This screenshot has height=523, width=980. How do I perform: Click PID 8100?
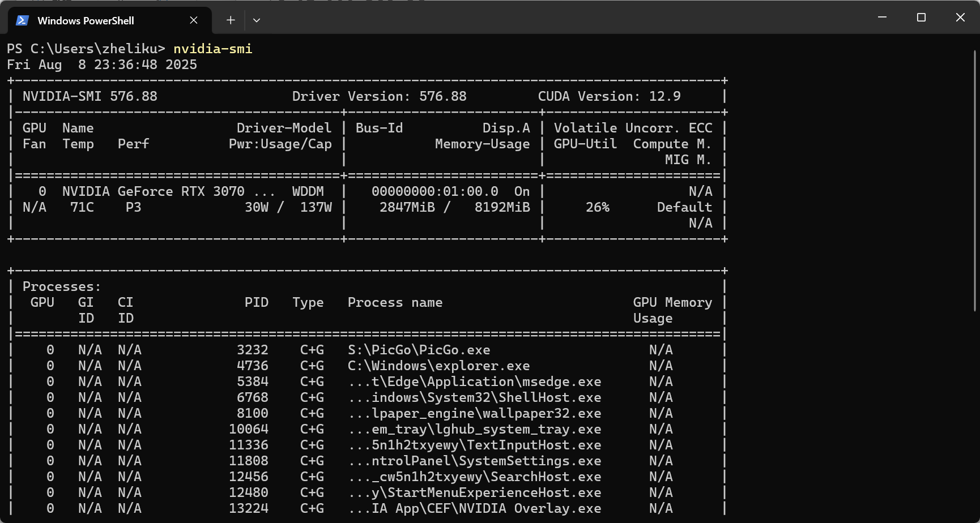[x=253, y=413]
